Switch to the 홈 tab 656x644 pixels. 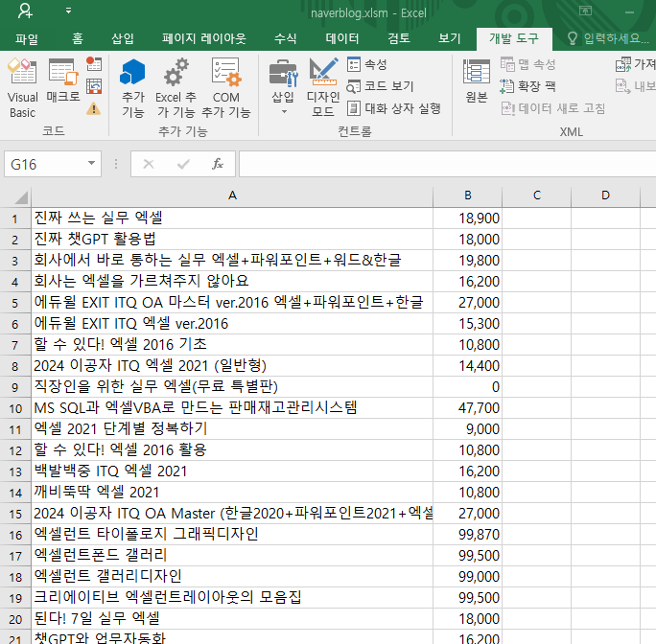78,39
